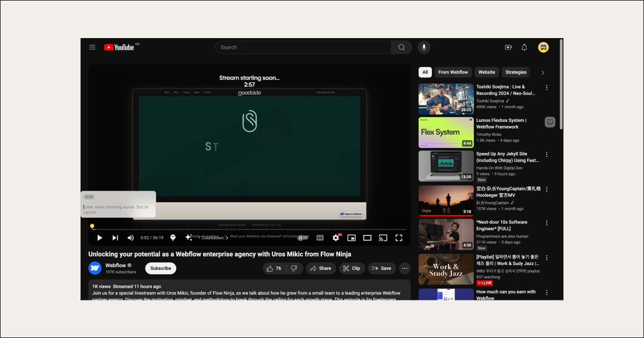This screenshot has height=338, width=644.
Task: Click the page vertical scrollbar
Action: [561, 84]
